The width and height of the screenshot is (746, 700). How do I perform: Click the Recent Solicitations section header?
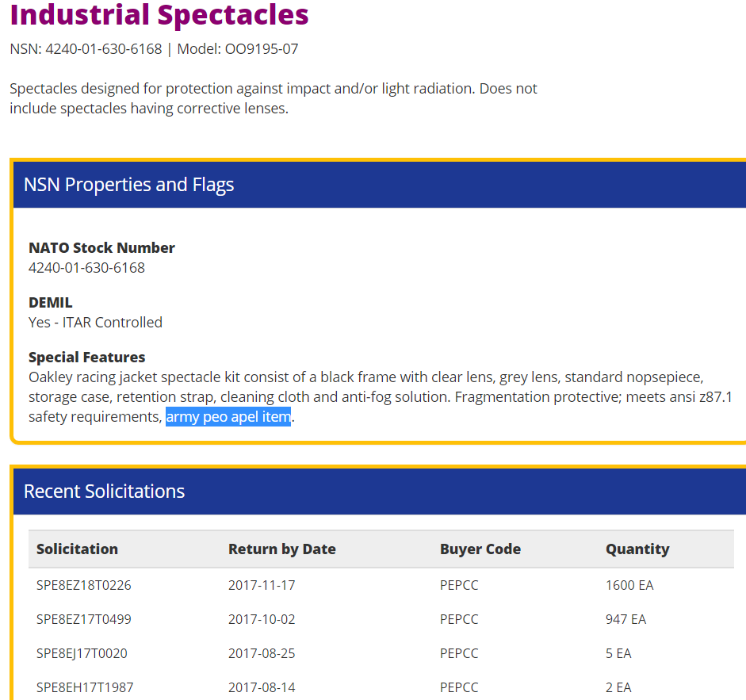click(104, 491)
